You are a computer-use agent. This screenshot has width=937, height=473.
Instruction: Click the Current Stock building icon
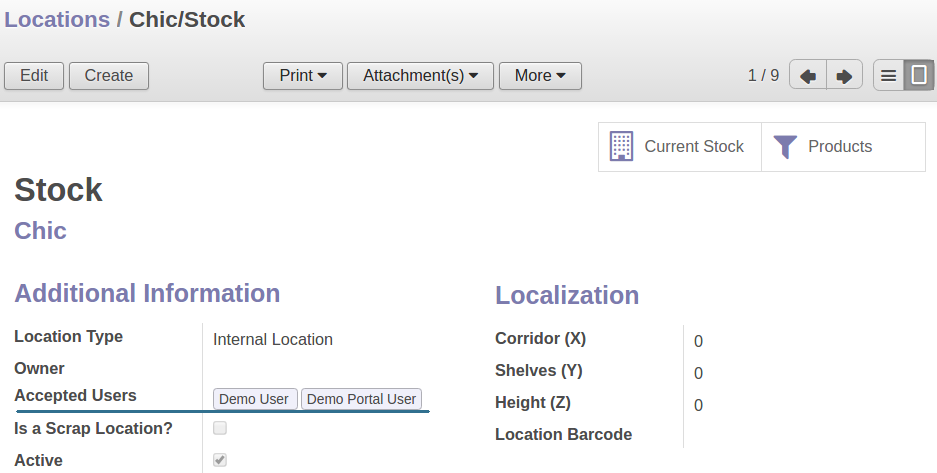[x=621, y=147]
